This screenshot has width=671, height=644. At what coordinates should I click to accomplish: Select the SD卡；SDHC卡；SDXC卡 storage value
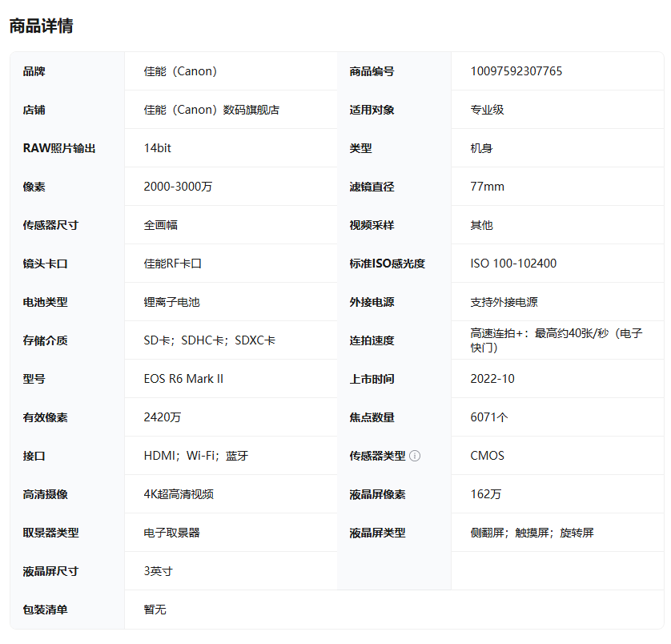(x=210, y=340)
